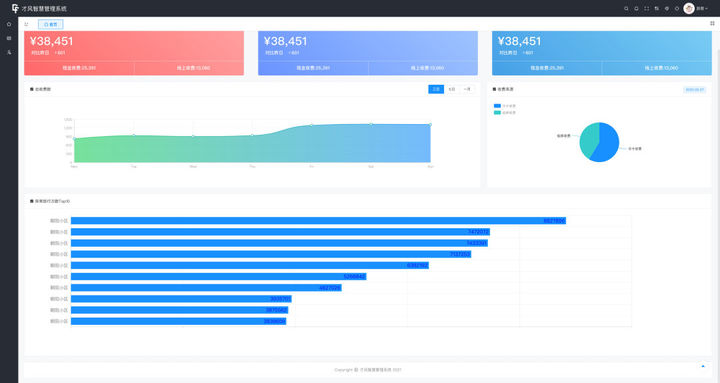Click the home icon in left sidebar
Viewport: 720px width, 383px height.
tap(9, 24)
